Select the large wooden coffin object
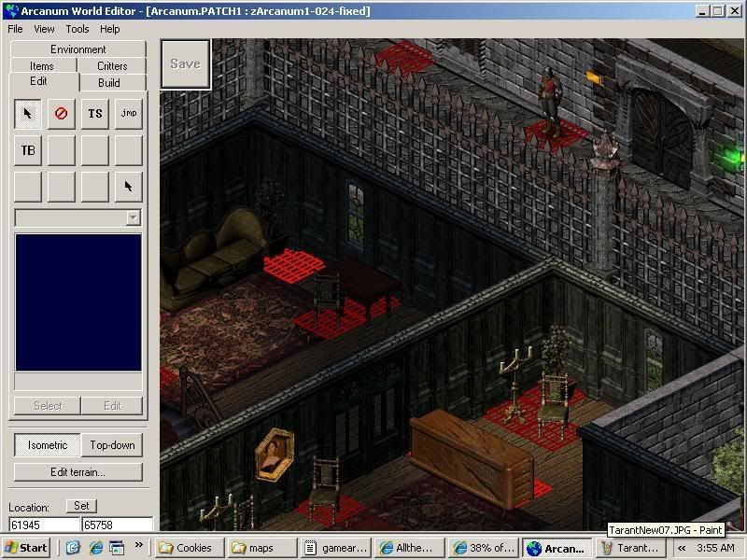This screenshot has width=747, height=560. click(x=471, y=460)
